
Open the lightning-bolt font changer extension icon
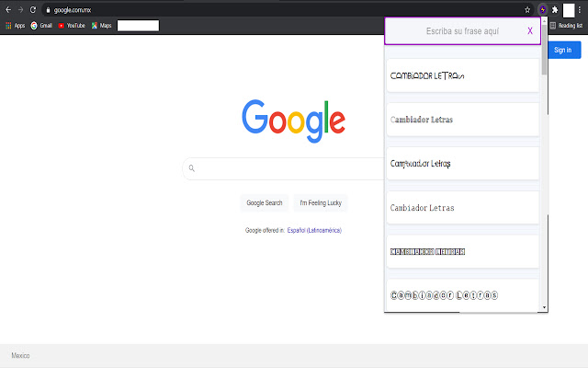coord(542,10)
